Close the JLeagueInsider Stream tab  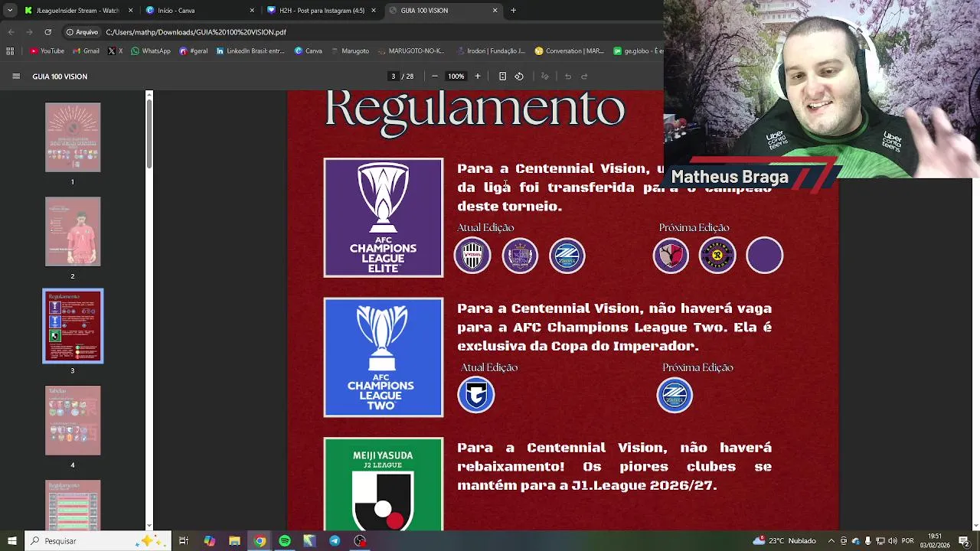point(130,11)
